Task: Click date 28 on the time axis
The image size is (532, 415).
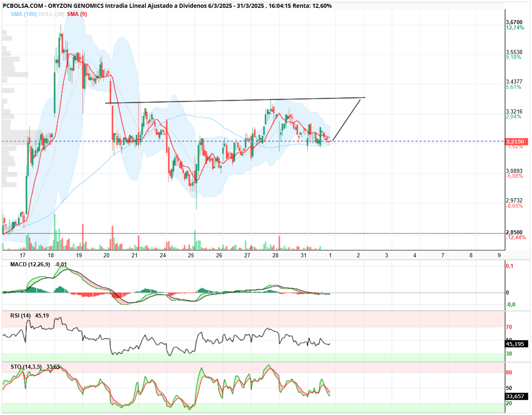Action: [x=275, y=255]
